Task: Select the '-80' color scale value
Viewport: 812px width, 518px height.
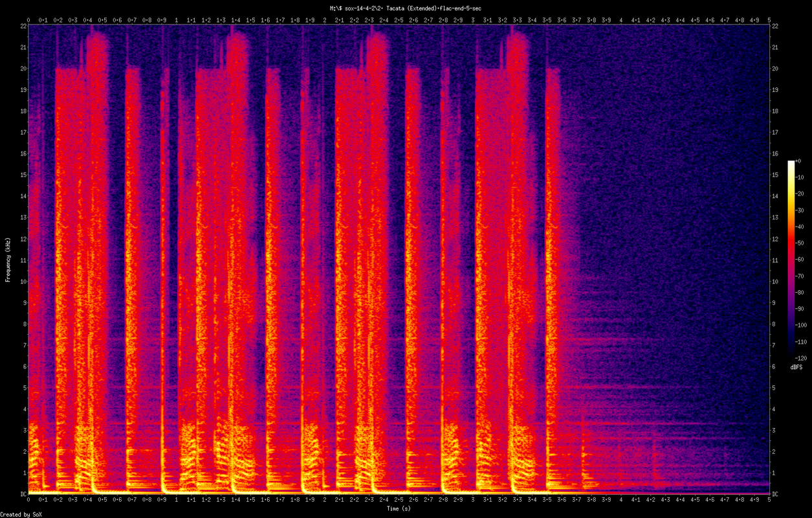Action: click(x=800, y=293)
